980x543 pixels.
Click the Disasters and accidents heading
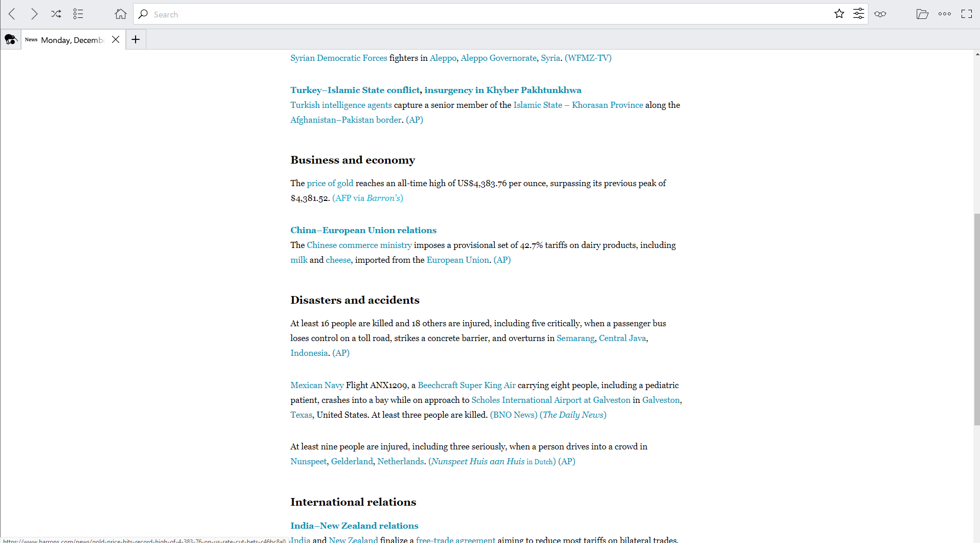pos(355,300)
